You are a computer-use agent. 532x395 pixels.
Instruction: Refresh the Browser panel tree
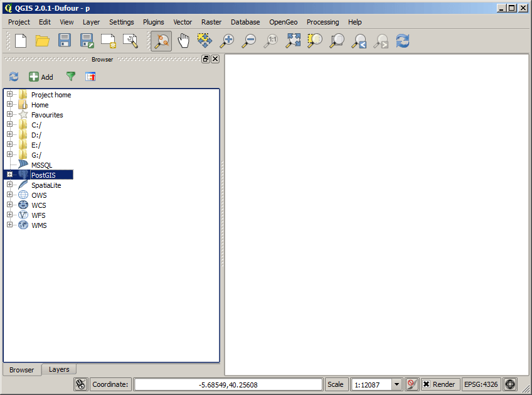pyautogui.click(x=14, y=77)
